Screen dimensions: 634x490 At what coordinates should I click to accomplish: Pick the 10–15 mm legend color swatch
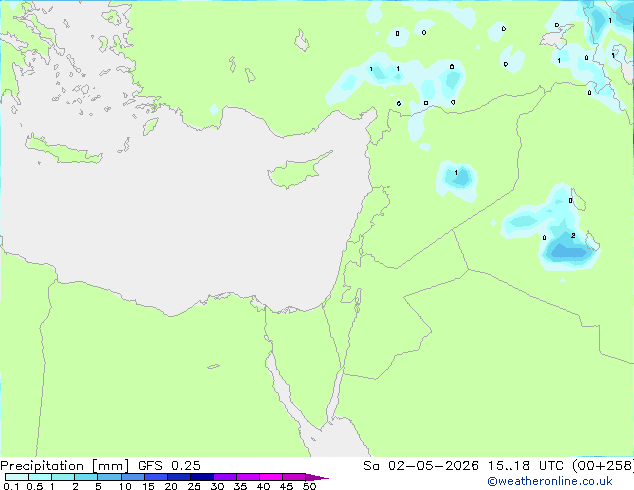[133, 477]
